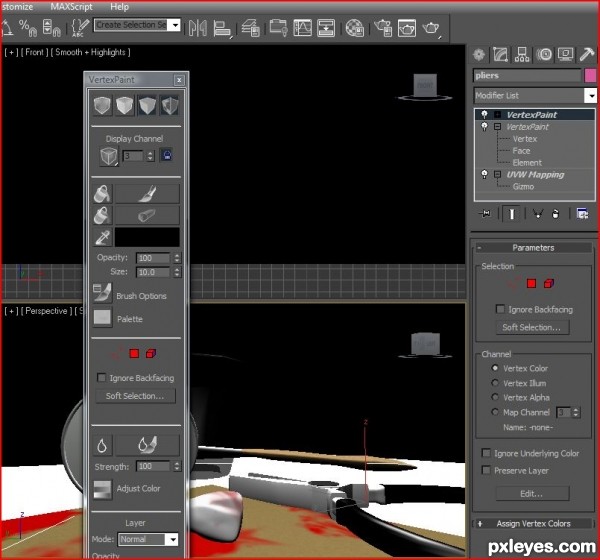This screenshot has height=560, width=600.
Task: Toggle lightbulb on UVW Mapping modifier
Action: (484, 174)
